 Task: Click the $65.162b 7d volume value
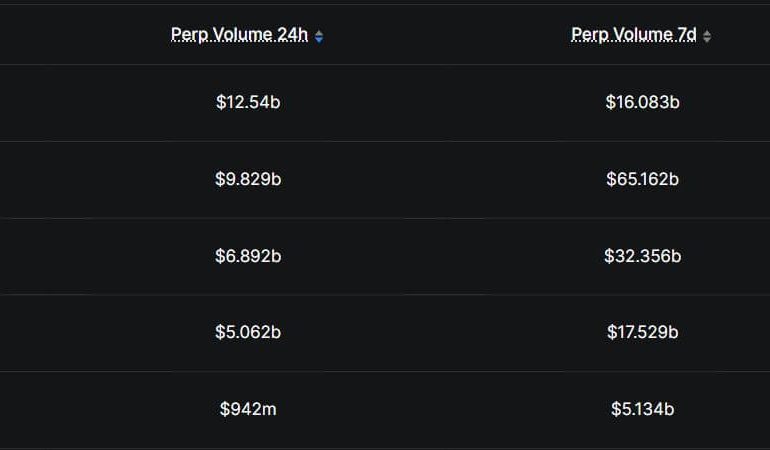click(x=642, y=179)
